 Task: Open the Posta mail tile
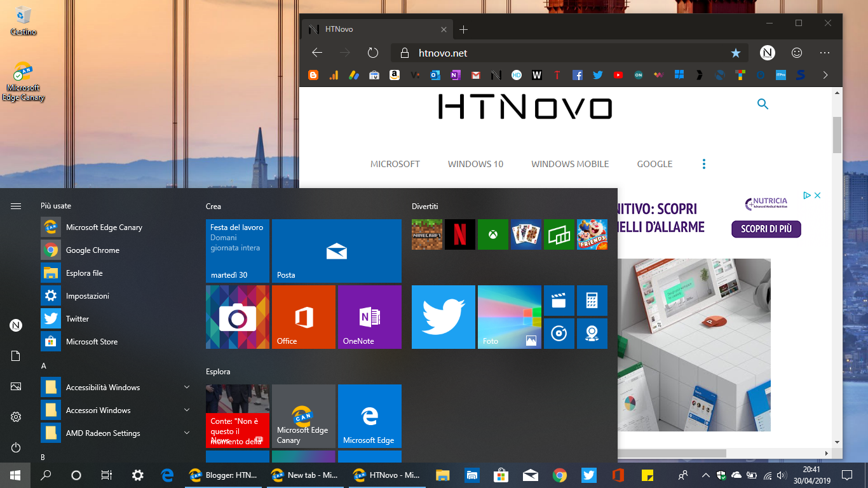pos(337,251)
